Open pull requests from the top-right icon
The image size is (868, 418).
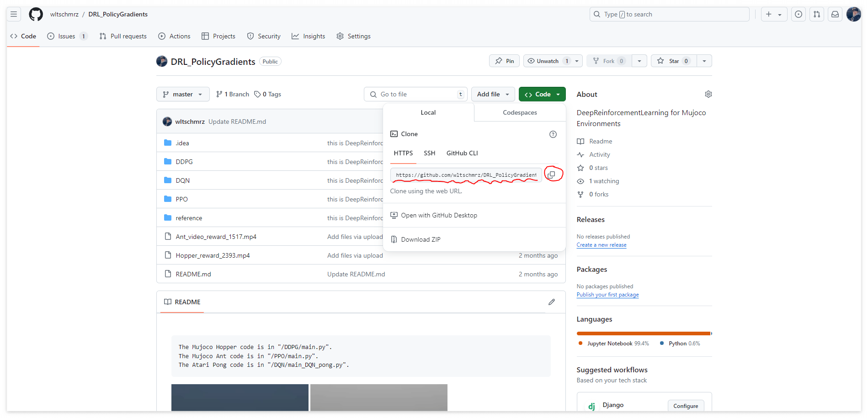point(816,14)
